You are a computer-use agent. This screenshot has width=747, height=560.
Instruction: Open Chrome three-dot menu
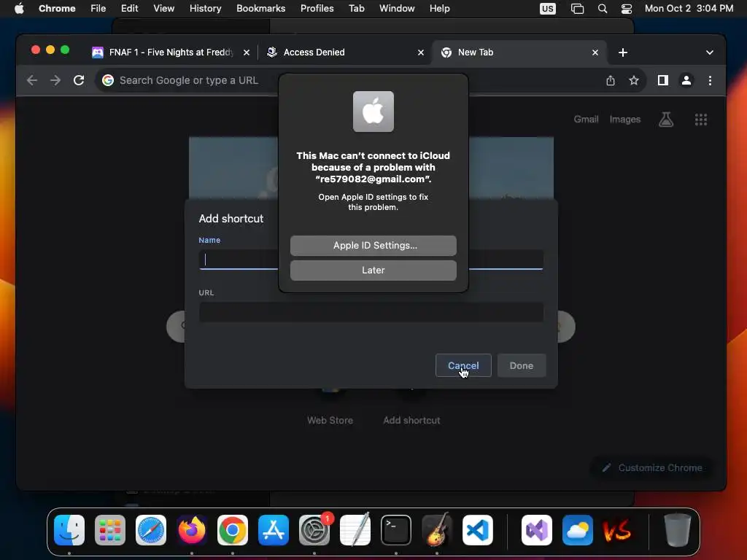710,80
